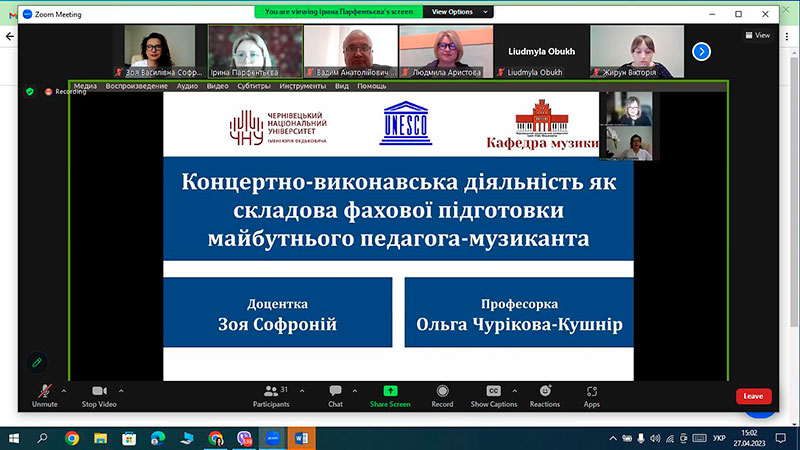
Task: Leave the meeting
Action: 754,396
